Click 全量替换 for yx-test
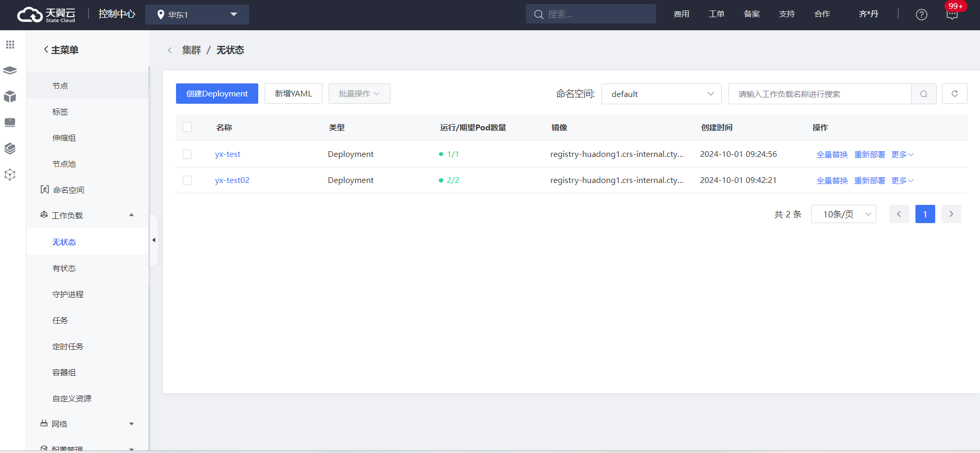The image size is (980, 453). [832, 154]
